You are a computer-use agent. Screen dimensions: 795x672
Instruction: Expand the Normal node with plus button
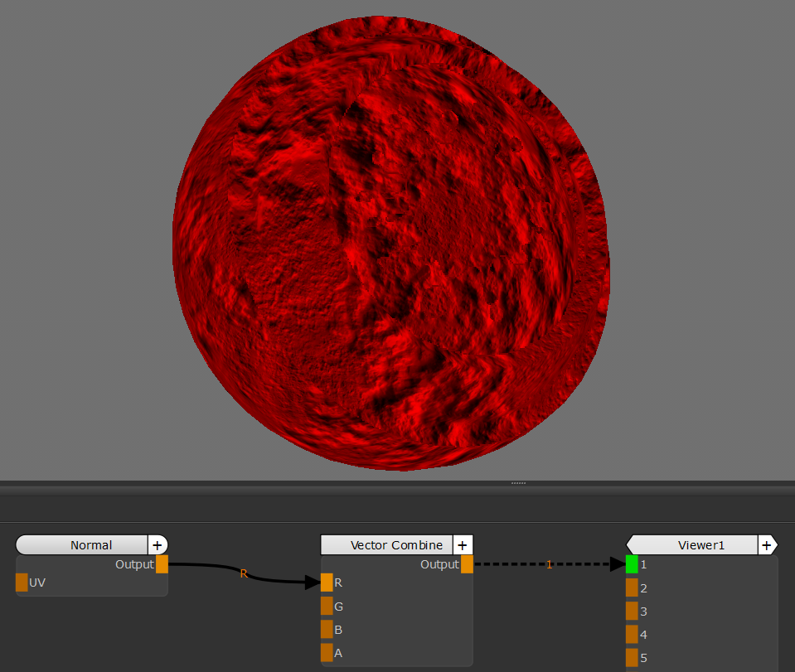pos(158,545)
